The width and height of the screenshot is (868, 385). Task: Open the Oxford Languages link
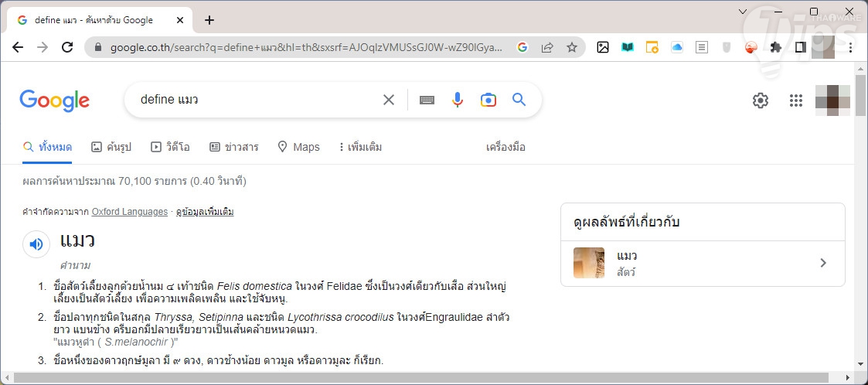130,212
